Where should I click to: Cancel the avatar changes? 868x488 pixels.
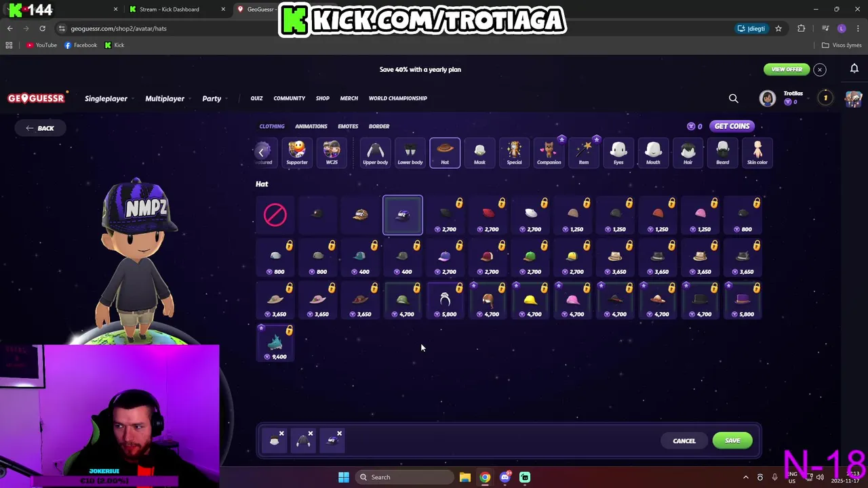(684, 441)
